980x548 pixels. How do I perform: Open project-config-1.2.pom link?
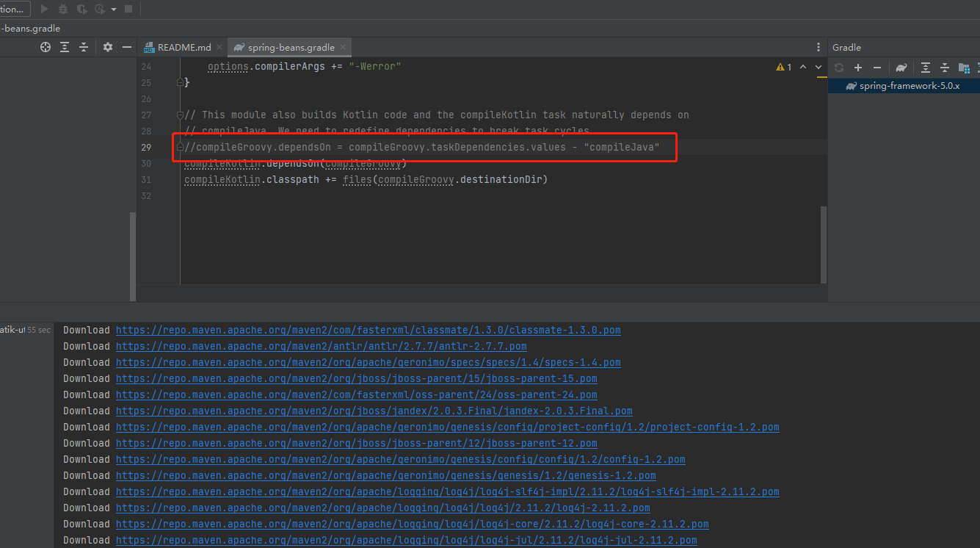pyautogui.click(x=447, y=428)
